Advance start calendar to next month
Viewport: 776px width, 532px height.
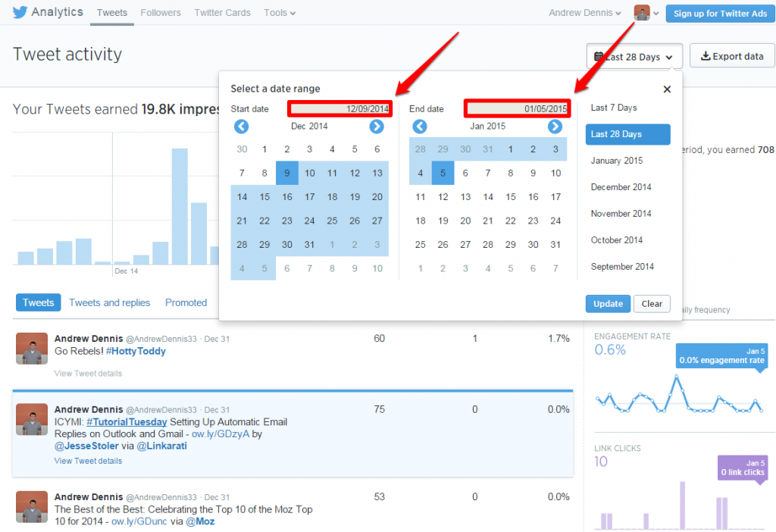coord(377,127)
